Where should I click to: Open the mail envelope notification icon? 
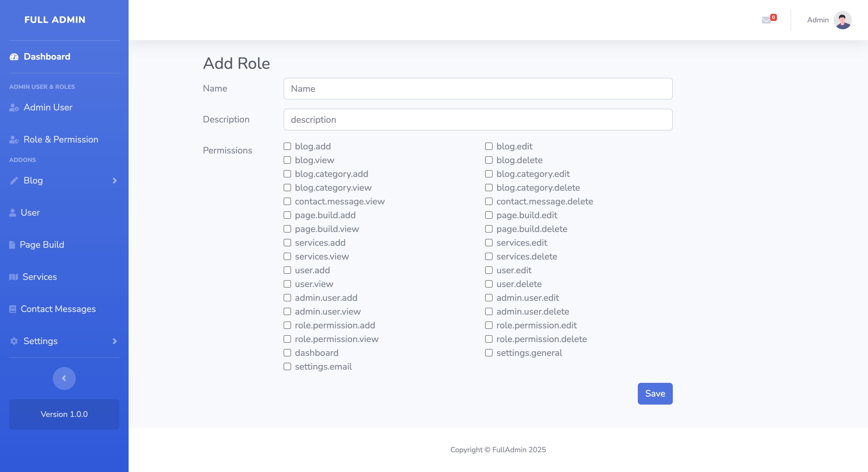point(766,20)
